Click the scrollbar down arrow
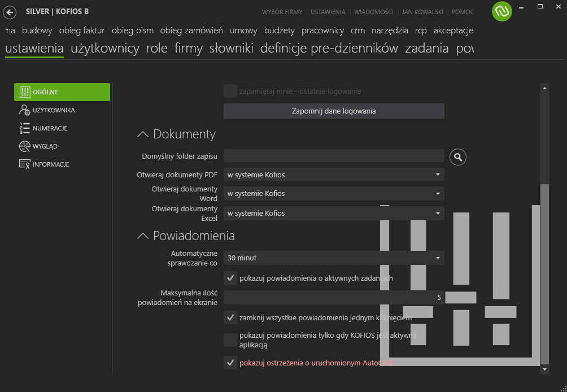 point(544,369)
